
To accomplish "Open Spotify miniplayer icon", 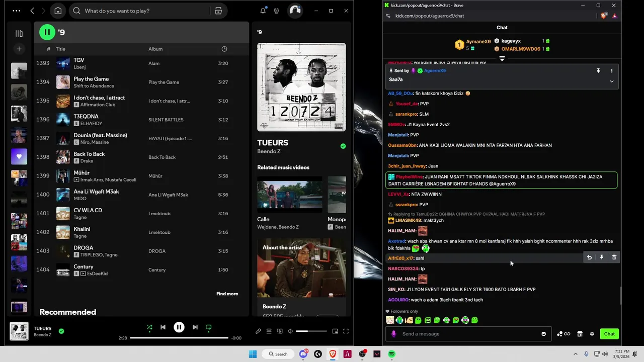I will coord(335,331).
